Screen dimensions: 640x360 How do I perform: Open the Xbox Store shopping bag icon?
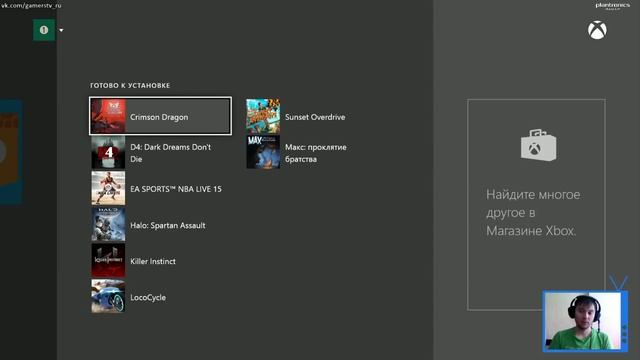(x=538, y=145)
